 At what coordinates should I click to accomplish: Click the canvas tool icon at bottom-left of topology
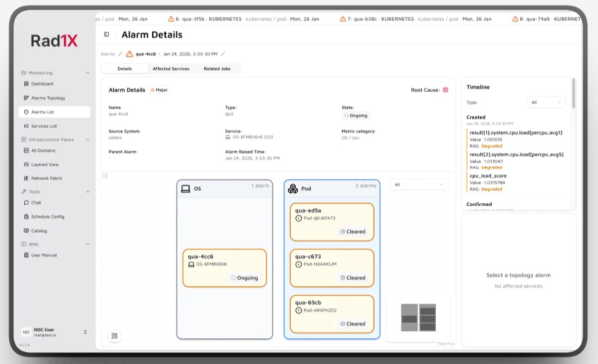point(114,336)
